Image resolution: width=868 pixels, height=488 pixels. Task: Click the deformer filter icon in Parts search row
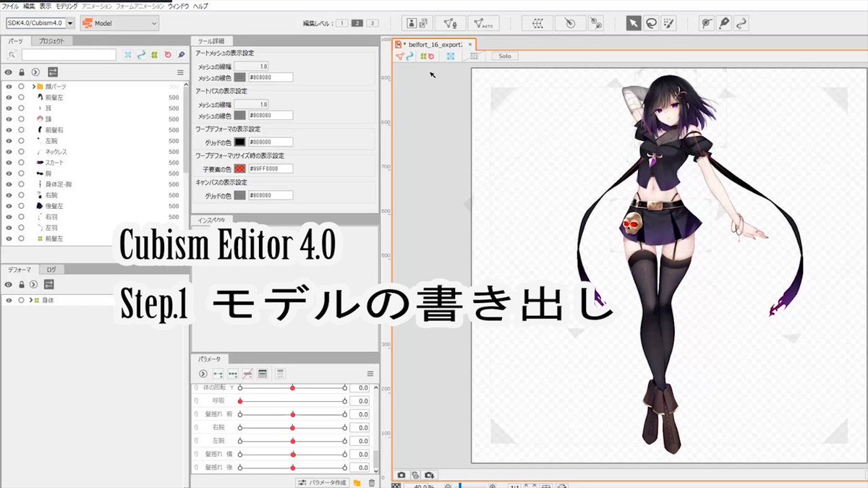[x=155, y=54]
